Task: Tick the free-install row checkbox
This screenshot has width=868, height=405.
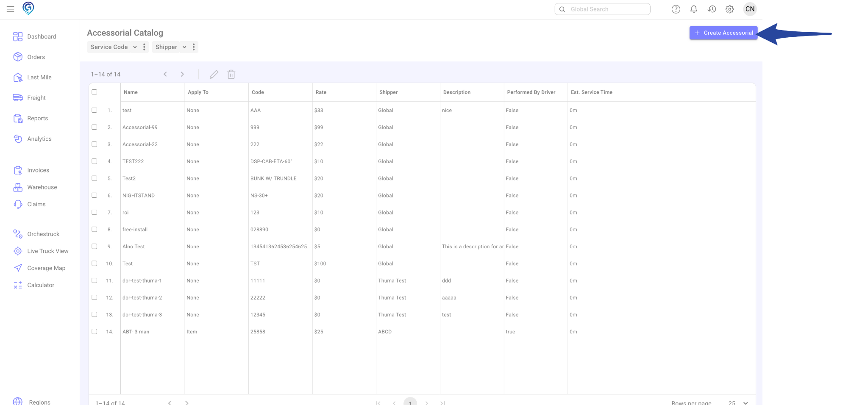Action: (95, 229)
